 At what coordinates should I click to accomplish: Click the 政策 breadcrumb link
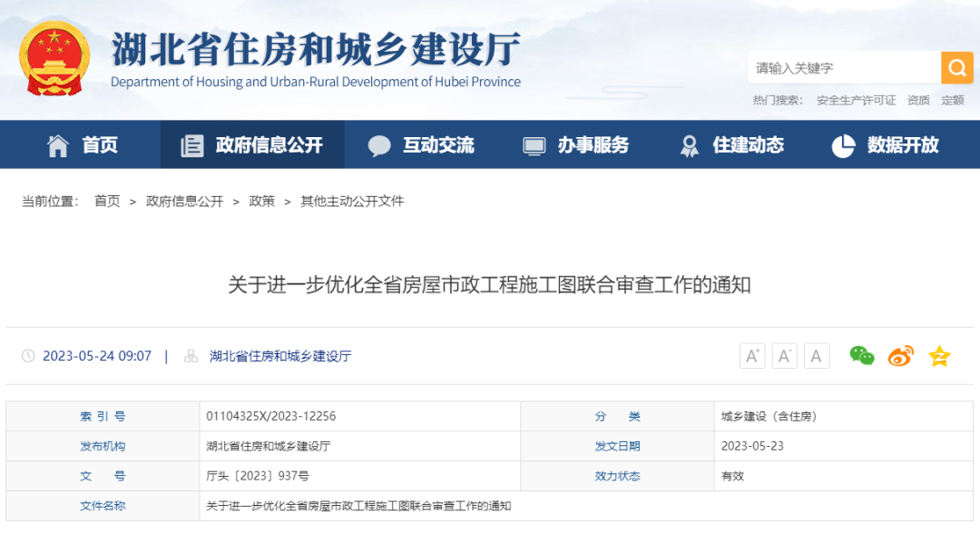(261, 201)
